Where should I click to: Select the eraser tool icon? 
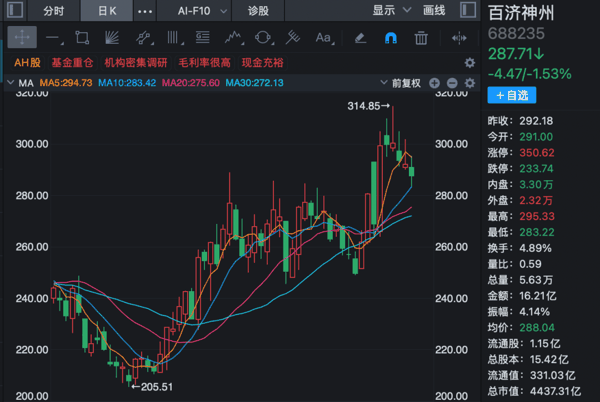point(360,38)
